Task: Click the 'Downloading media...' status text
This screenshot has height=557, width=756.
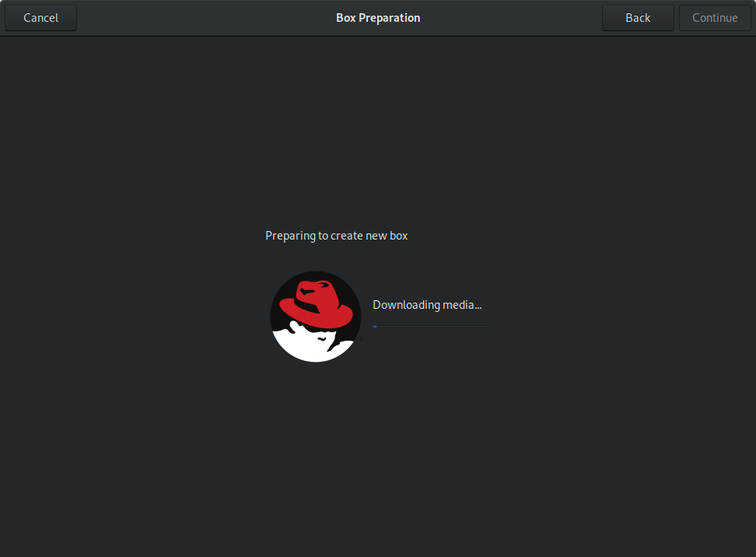Action: (427, 305)
